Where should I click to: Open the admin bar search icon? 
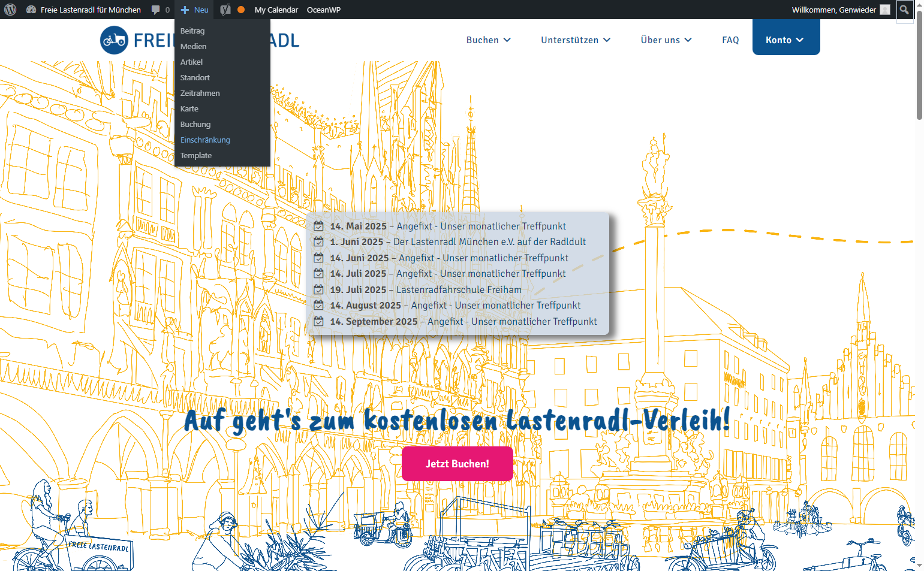coord(904,10)
